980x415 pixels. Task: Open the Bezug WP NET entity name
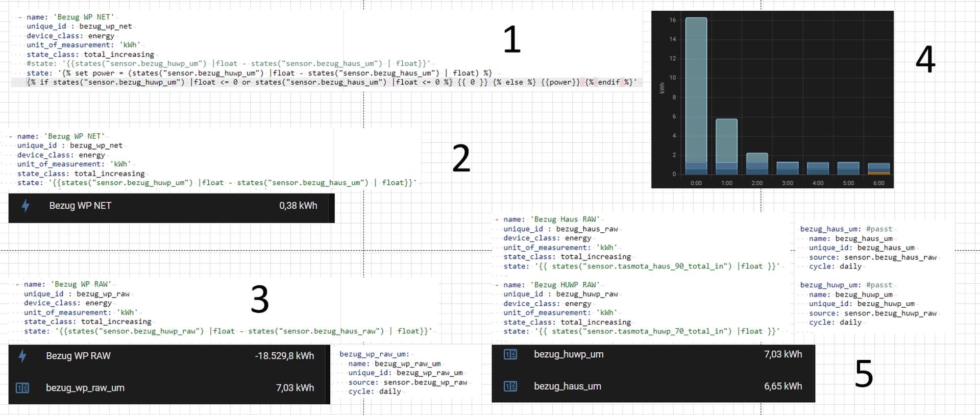[80, 206]
